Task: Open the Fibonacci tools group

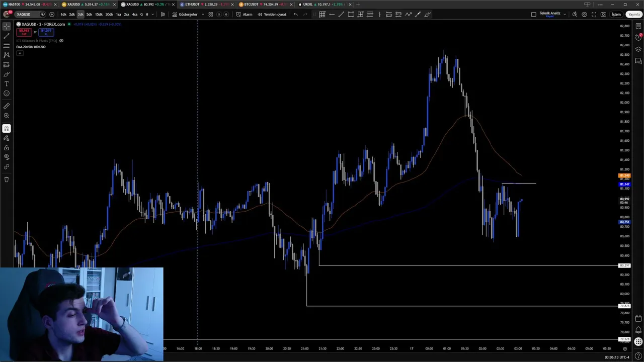Action: (7, 46)
